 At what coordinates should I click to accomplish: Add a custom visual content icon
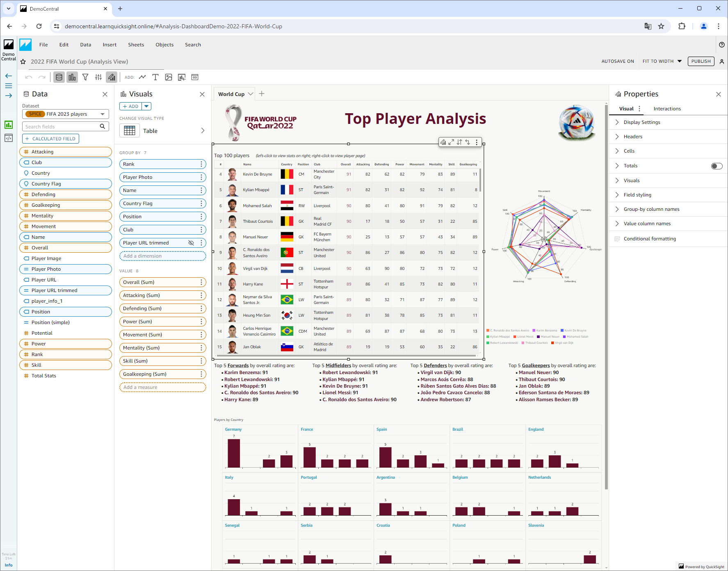(x=182, y=77)
